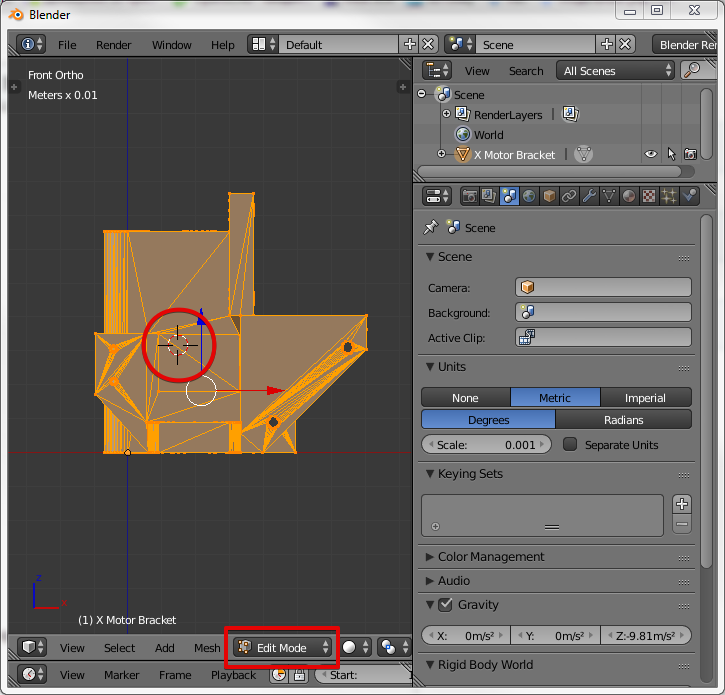
Task: Click the camera picker icon next to Camera field
Action: click(529, 288)
